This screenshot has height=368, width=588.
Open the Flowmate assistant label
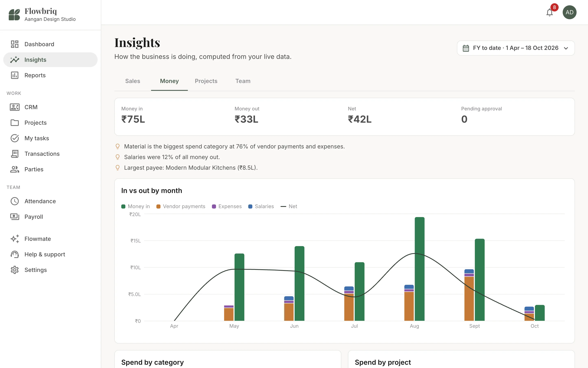pyautogui.click(x=38, y=239)
